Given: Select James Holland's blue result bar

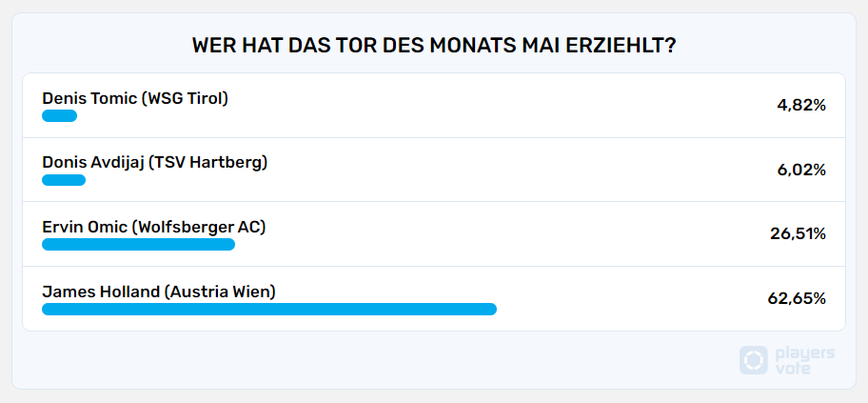Looking at the screenshot, I should pos(269,309).
